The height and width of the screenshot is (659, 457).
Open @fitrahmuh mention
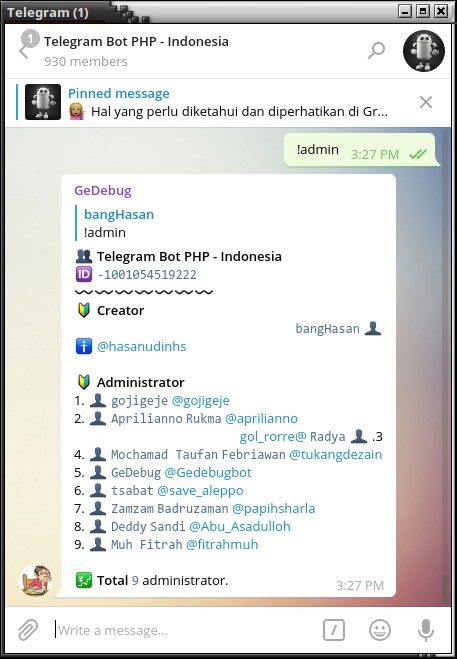[x=222, y=545]
